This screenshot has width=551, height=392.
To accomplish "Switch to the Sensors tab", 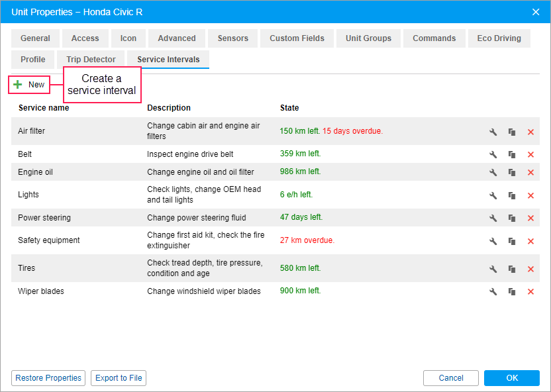I will pos(232,38).
